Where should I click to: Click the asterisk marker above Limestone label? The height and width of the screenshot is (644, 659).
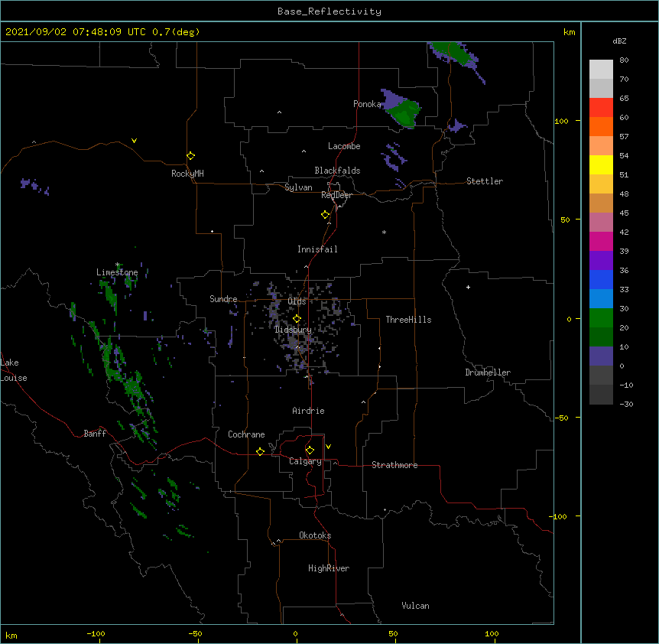tap(118, 265)
